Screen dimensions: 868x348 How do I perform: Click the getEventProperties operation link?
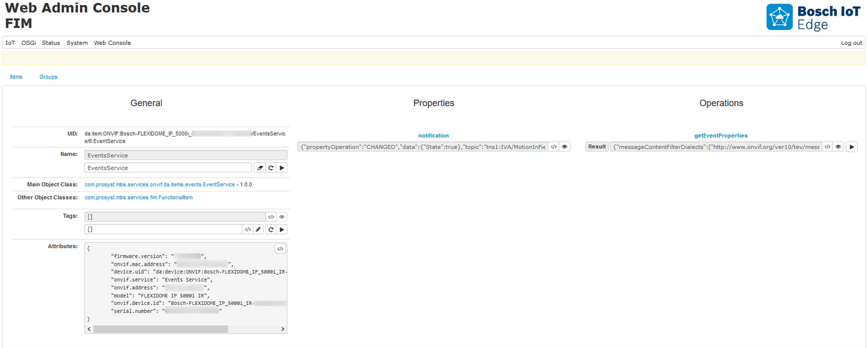(x=721, y=135)
